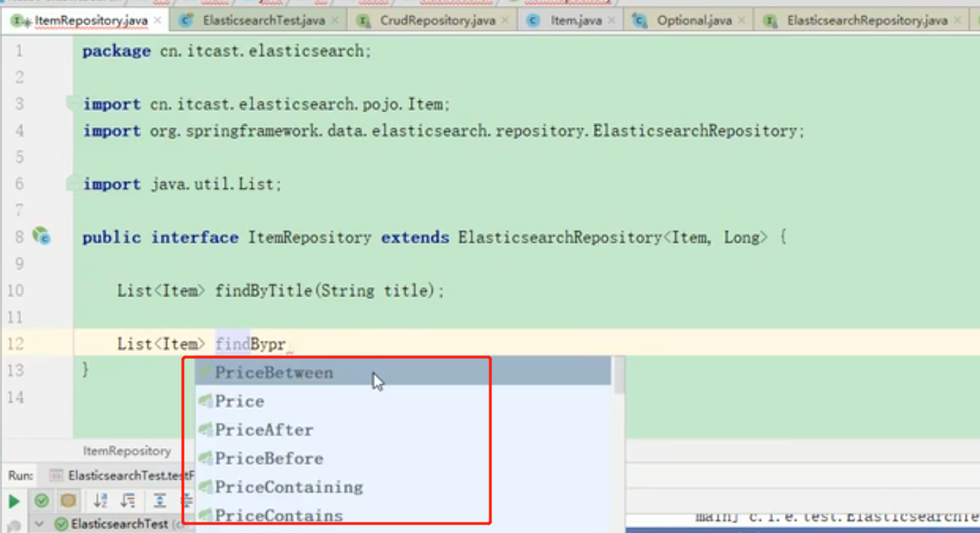This screenshot has height=533, width=980.
Task: Click ElasticsearchRepository import on line 4
Action: click(444, 131)
